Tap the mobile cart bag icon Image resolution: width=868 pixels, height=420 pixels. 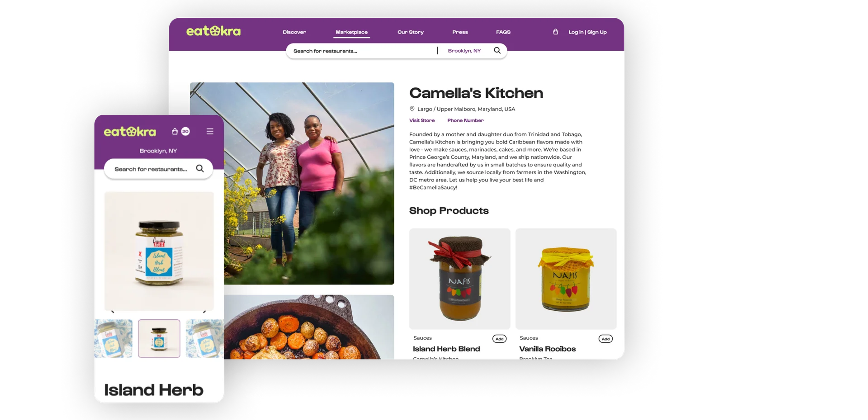175,131
